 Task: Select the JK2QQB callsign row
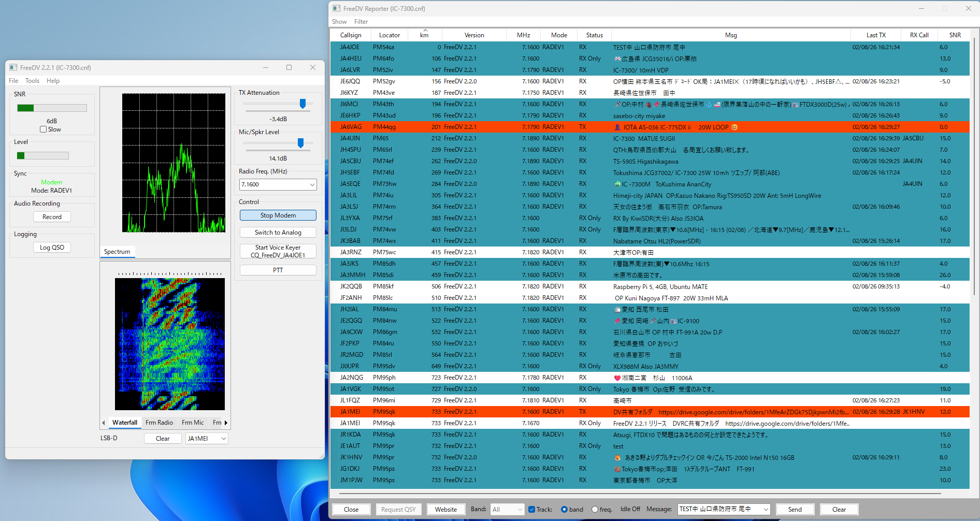click(x=650, y=286)
